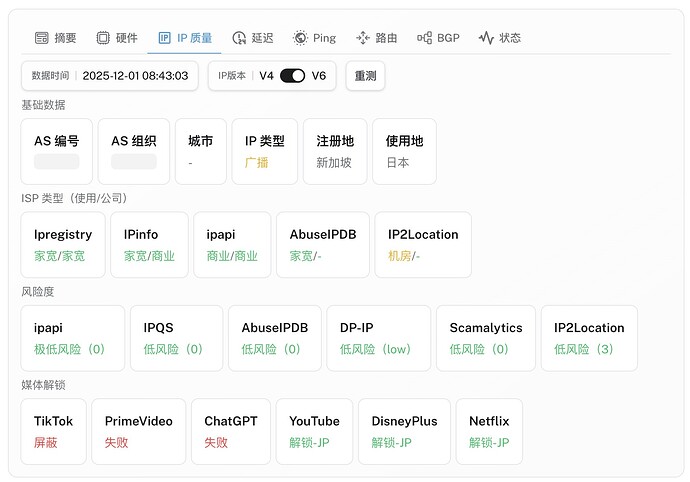Click the AS 组织 card
Image resolution: width=690 pixels, height=482 pixels.
[x=134, y=151]
